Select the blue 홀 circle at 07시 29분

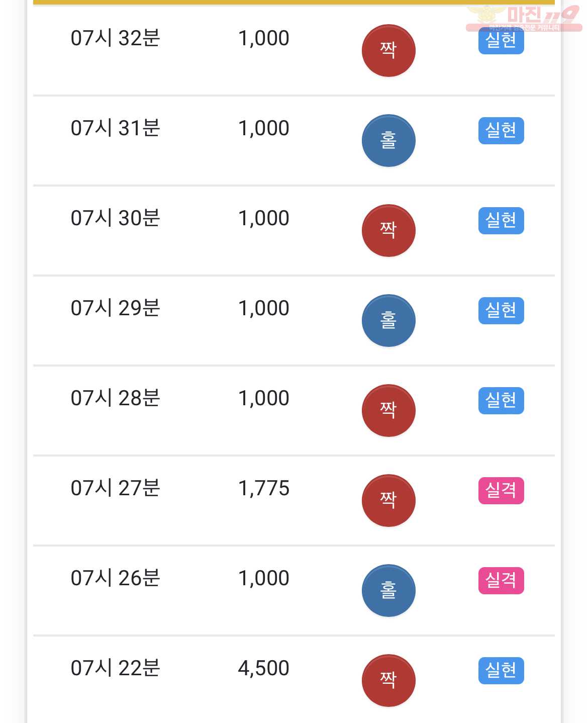(x=388, y=320)
